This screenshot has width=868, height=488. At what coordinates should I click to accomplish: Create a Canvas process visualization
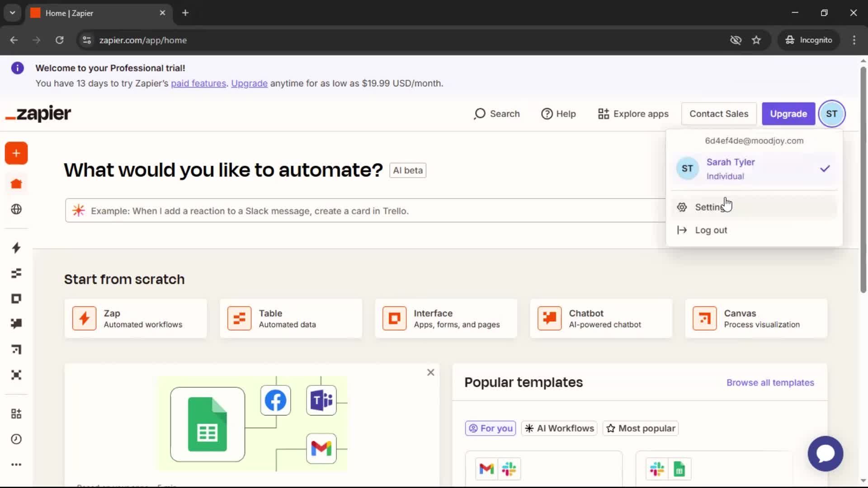(x=756, y=319)
